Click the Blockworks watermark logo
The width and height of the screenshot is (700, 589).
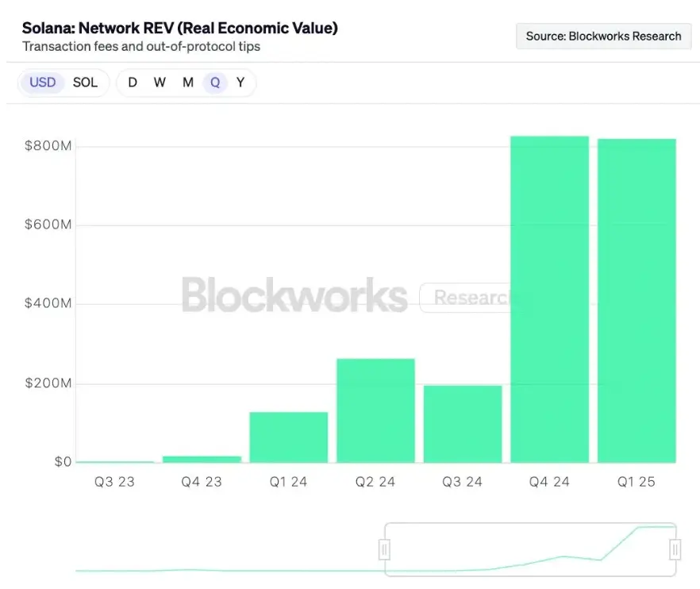pyautogui.click(x=294, y=295)
